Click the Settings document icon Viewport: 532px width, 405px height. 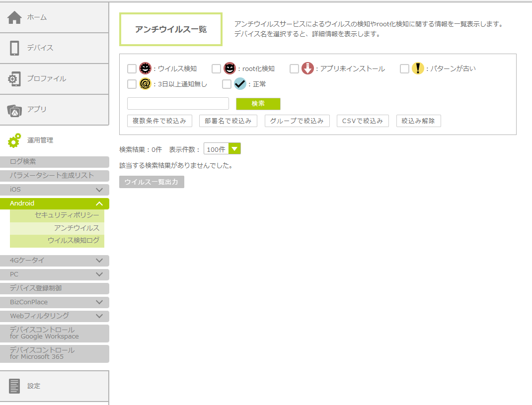(14, 386)
